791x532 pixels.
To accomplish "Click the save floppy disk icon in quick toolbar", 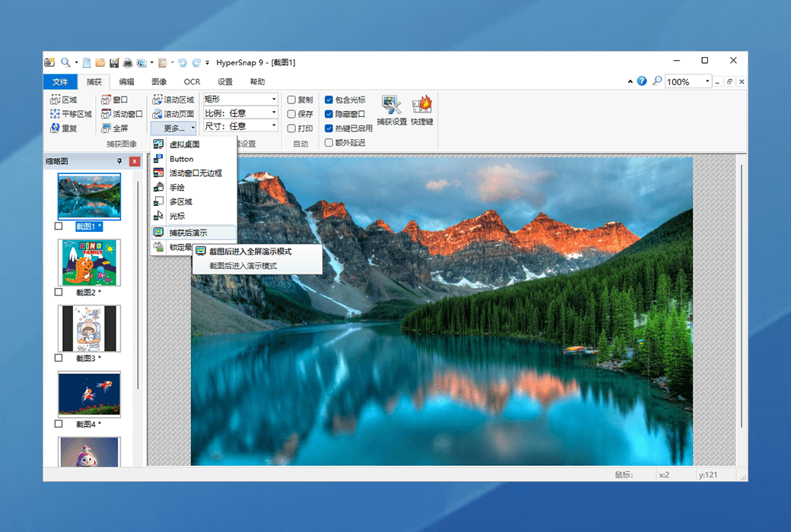I will [x=114, y=62].
